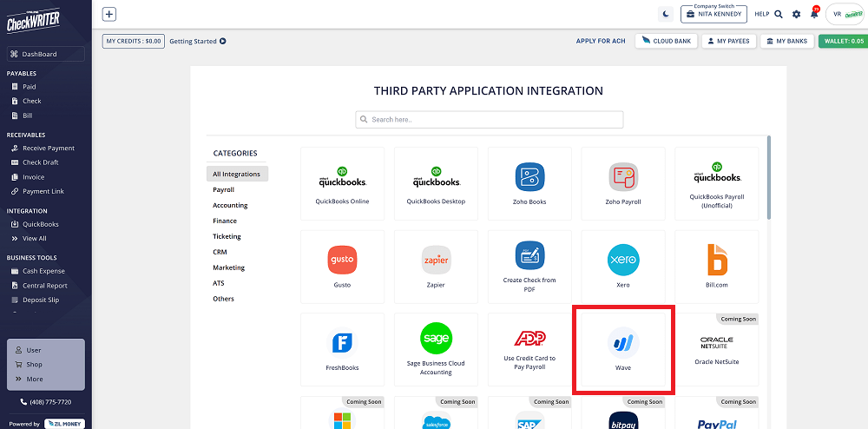Select Payroll category
This screenshot has width=868, height=429.
pos(224,189)
